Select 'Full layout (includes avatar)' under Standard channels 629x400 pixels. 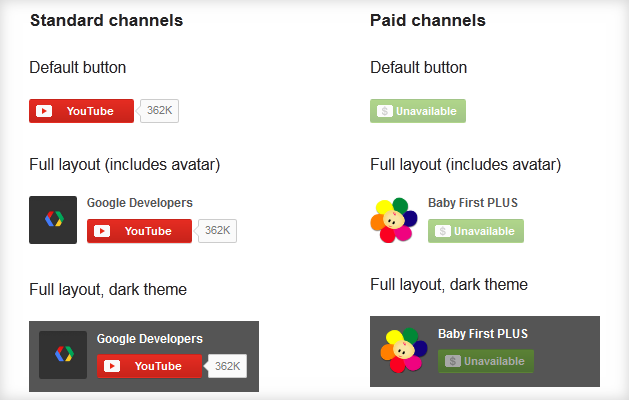[125, 165]
